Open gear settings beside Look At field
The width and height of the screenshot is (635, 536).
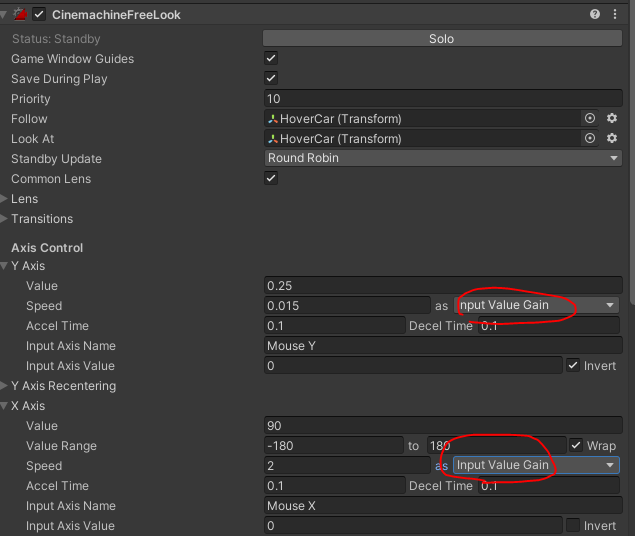pos(612,138)
